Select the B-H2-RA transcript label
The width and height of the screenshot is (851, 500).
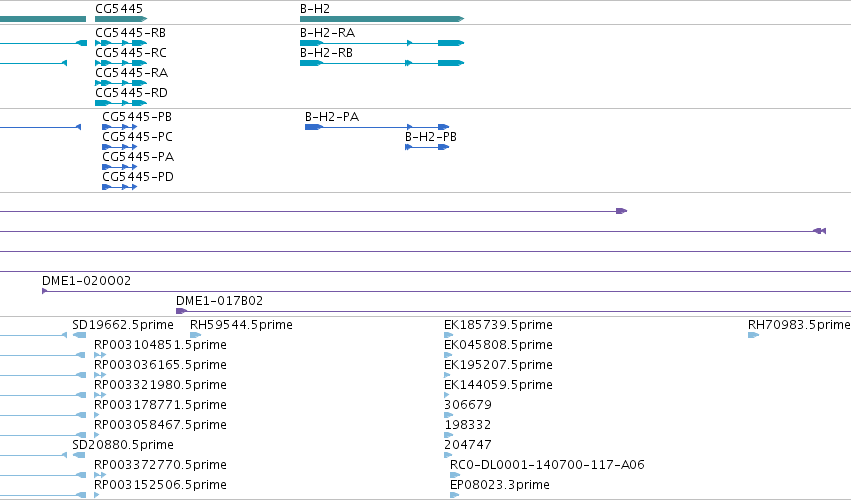(327, 33)
